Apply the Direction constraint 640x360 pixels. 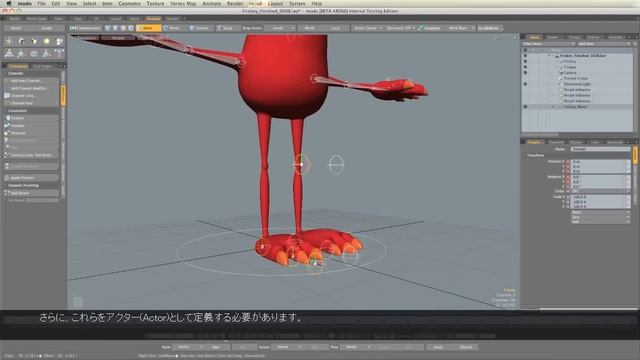(31, 133)
